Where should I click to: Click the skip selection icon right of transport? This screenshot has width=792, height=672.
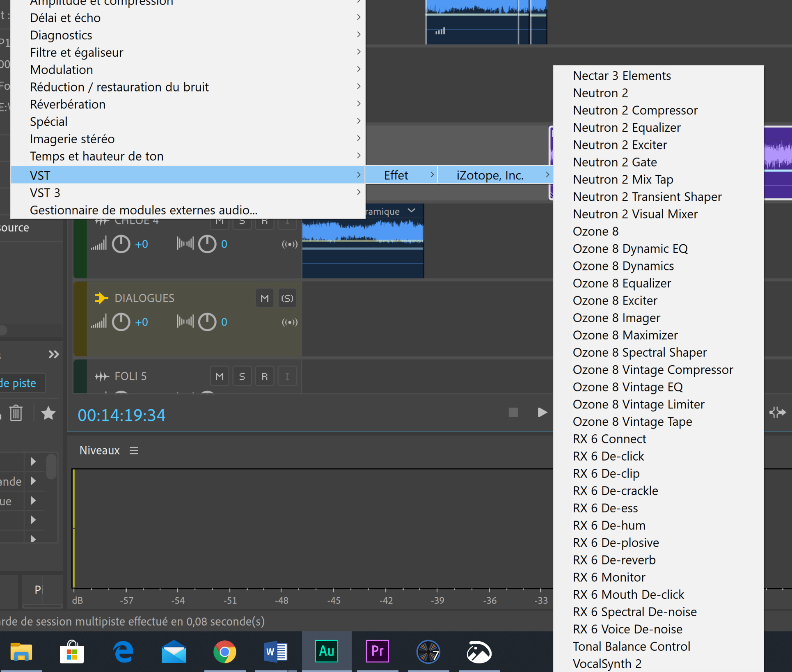[x=778, y=412]
